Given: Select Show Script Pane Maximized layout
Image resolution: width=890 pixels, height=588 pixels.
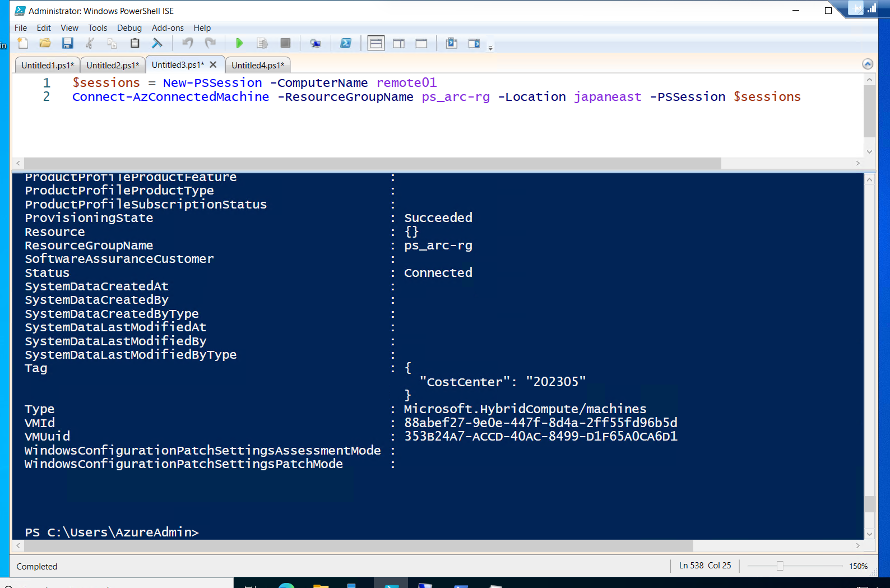Looking at the screenshot, I should [421, 43].
